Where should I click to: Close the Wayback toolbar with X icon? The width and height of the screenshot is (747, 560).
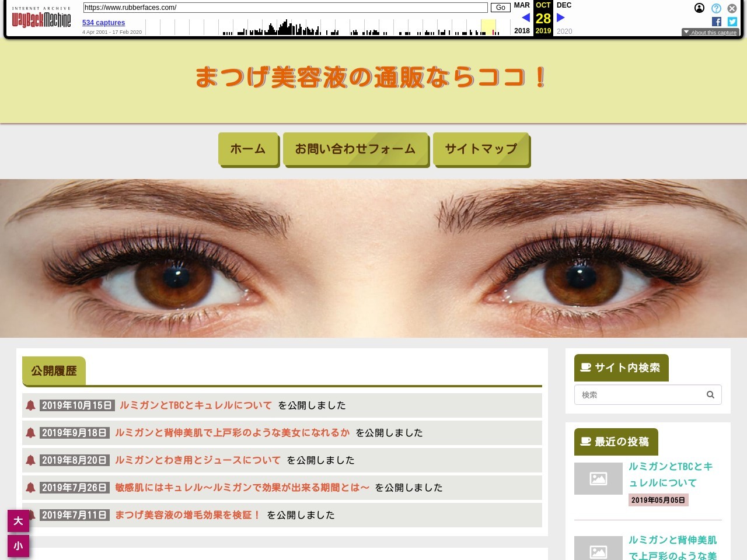coord(732,8)
